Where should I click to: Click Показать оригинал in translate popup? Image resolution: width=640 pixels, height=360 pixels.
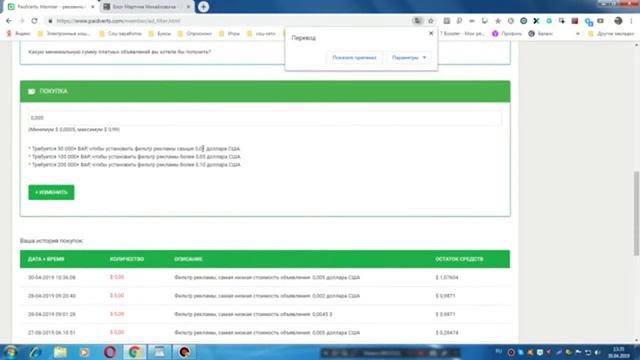coord(354,58)
